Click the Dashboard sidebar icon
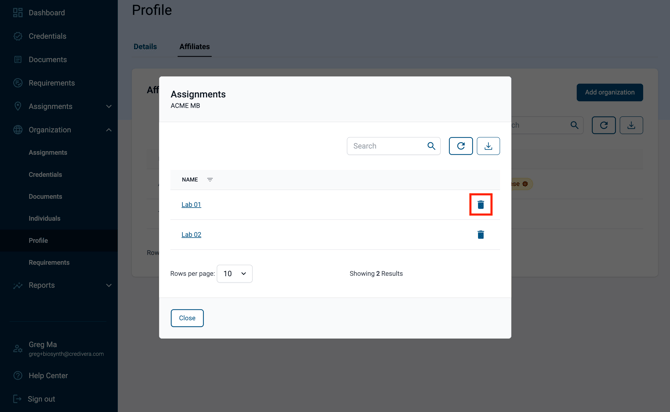 (18, 13)
